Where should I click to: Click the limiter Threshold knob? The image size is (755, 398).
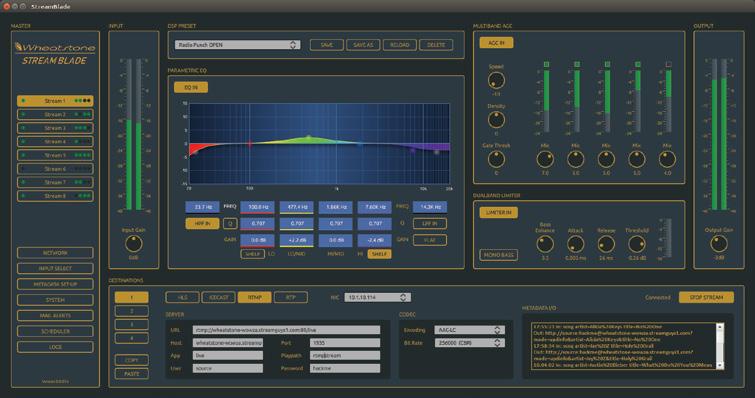point(637,244)
